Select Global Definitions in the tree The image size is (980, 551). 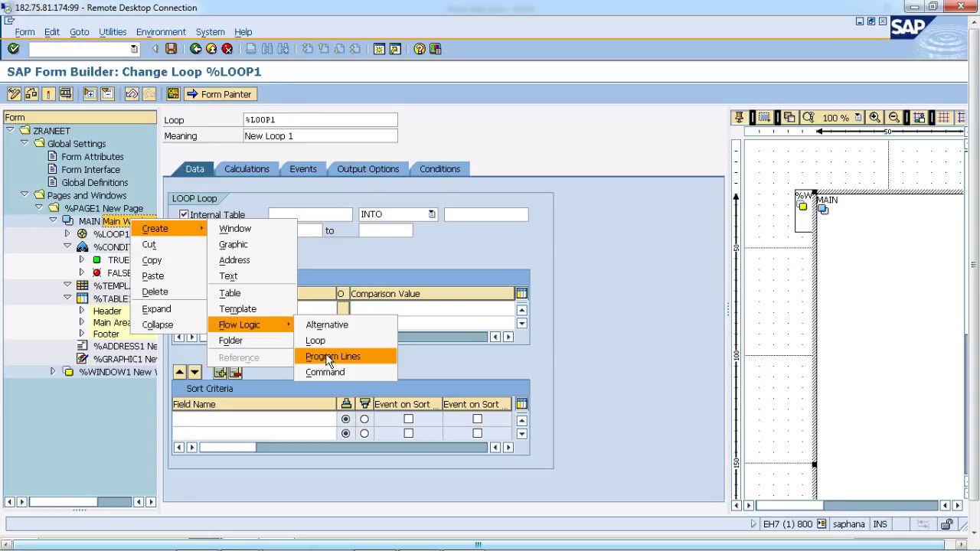pyautogui.click(x=94, y=182)
